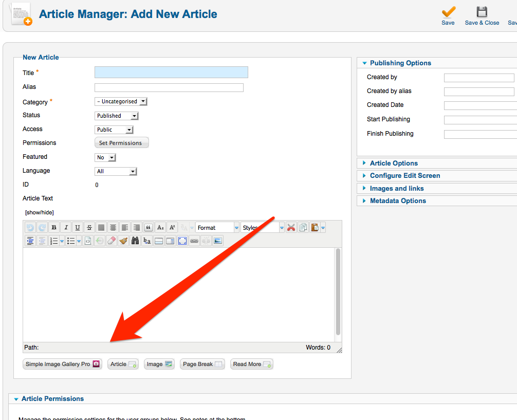Click the Created by alias field

(x=479, y=92)
